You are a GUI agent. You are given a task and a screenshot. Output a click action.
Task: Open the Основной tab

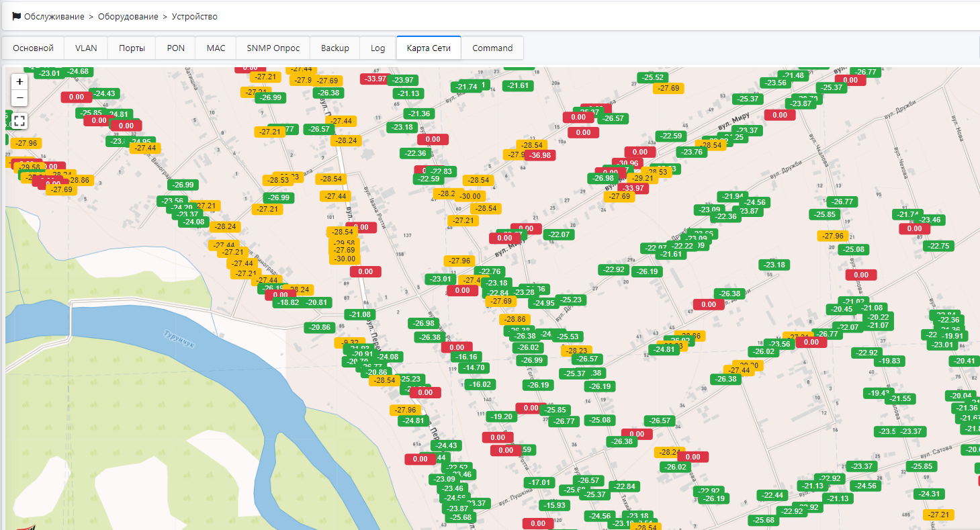click(x=33, y=48)
